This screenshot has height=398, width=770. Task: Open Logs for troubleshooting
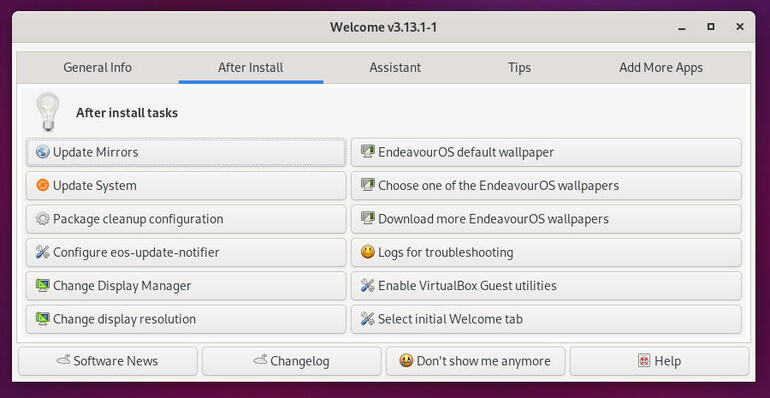(x=546, y=253)
